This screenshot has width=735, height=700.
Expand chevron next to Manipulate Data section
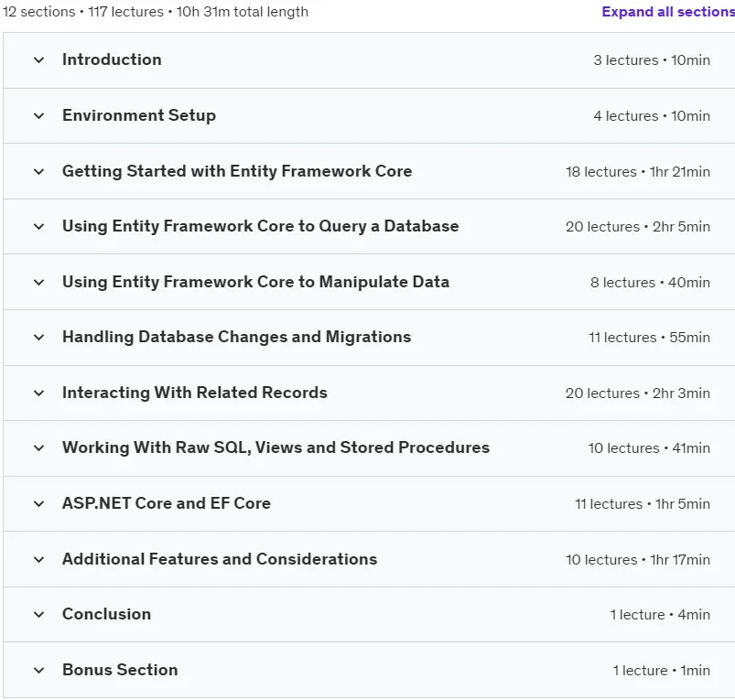pos(39,283)
